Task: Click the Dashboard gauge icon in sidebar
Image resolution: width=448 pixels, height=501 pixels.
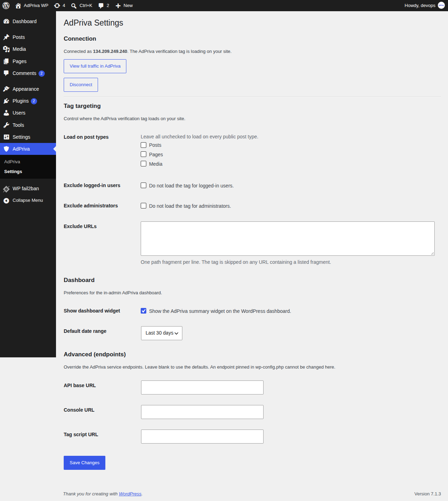Action: click(6, 21)
